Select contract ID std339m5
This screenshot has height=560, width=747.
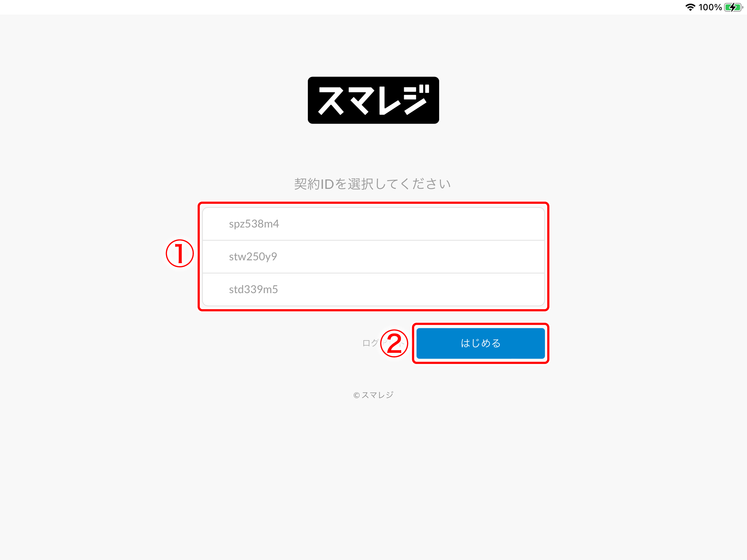pos(373,289)
